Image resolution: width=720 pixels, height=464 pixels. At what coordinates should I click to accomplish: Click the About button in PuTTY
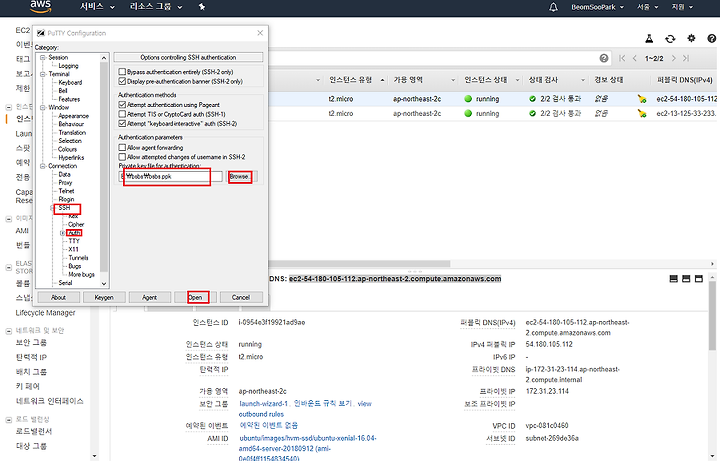(58, 298)
